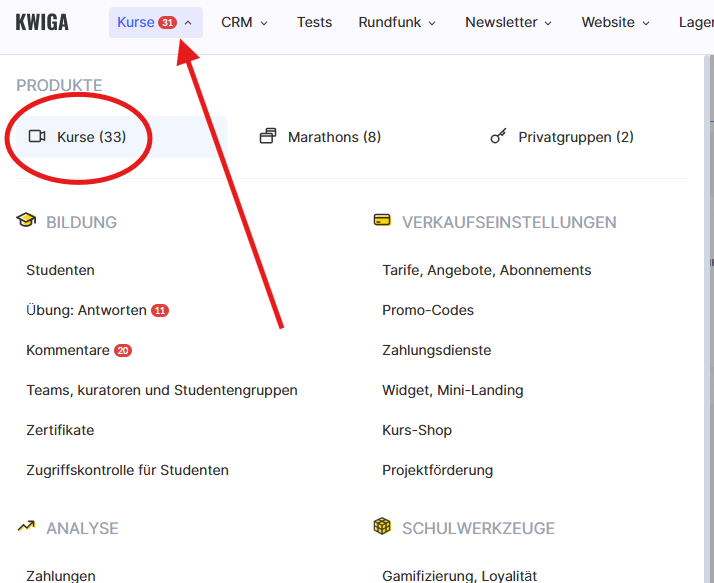Click the Privatgruppen key icon
The height and width of the screenshot is (583, 714).
click(498, 137)
